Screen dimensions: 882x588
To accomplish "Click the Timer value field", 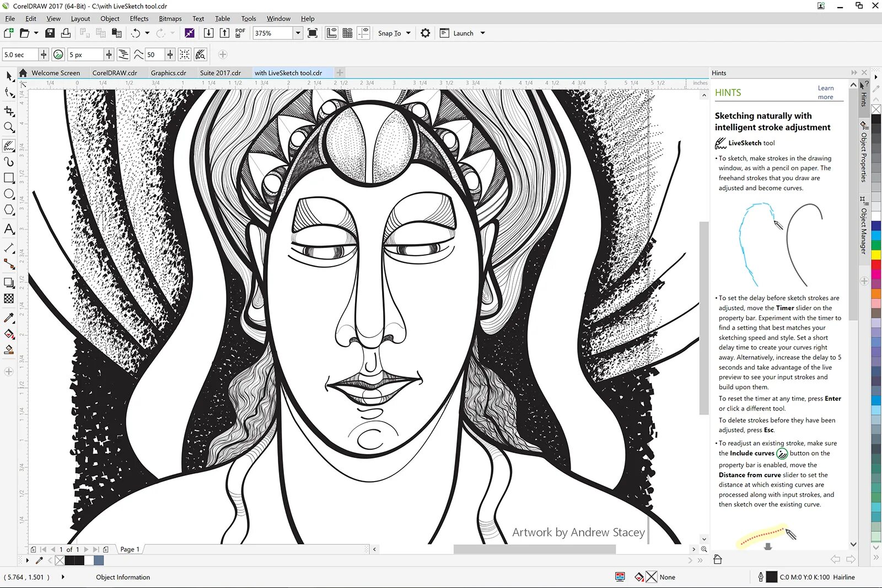I will pyautogui.click(x=20, y=55).
